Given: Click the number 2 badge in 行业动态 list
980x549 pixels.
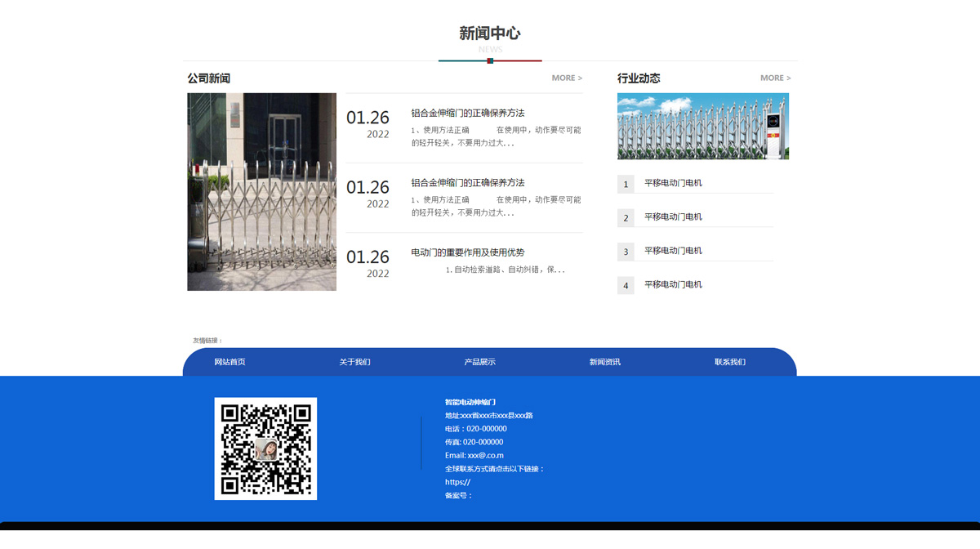Looking at the screenshot, I should coord(626,218).
